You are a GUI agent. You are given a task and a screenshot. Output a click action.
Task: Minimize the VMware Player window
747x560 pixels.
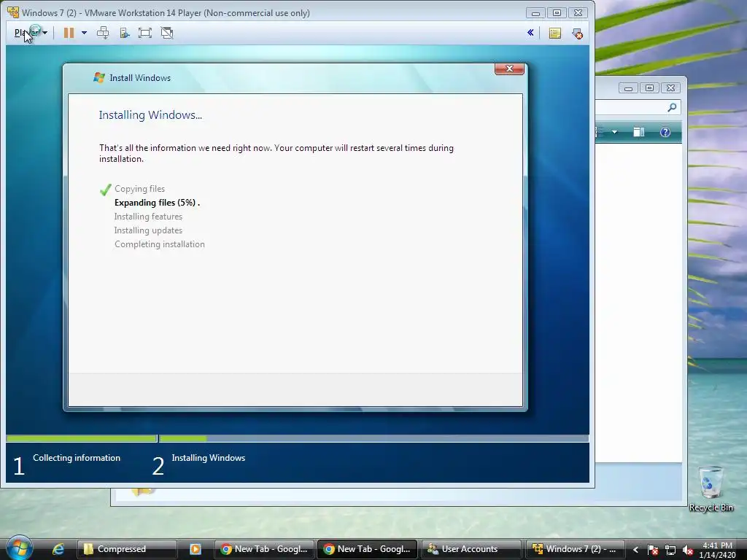(x=535, y=13)
